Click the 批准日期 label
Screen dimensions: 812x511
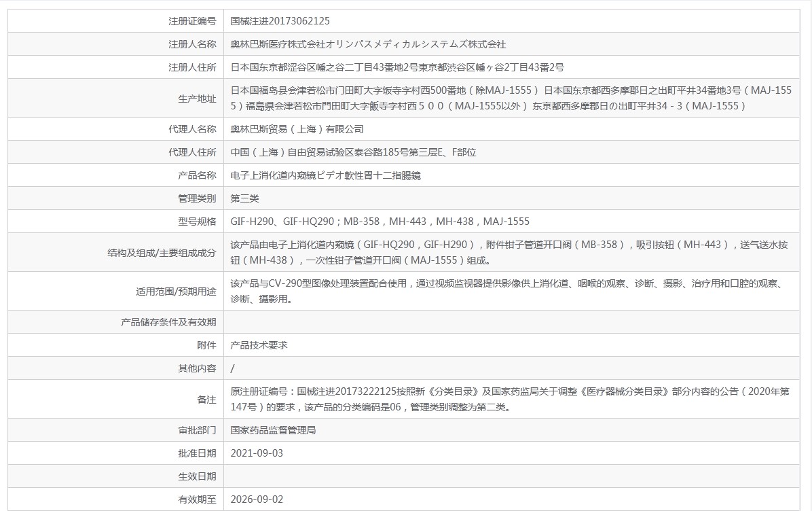point(197,453)
